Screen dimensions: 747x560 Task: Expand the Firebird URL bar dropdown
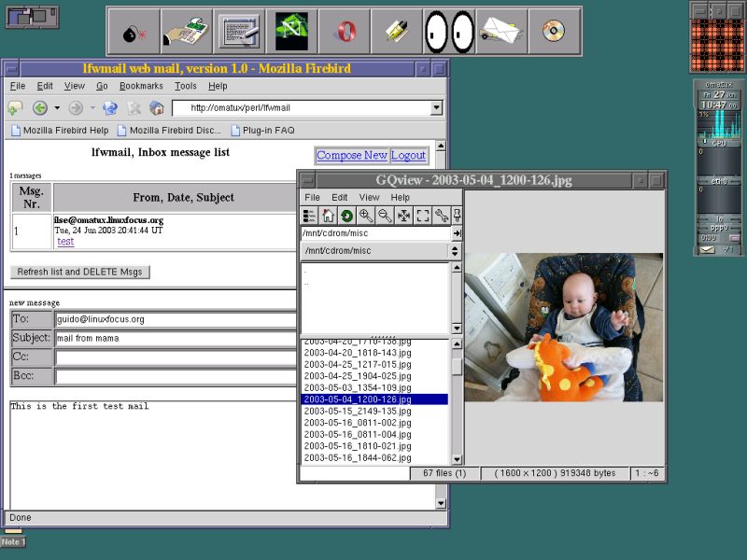436,108
